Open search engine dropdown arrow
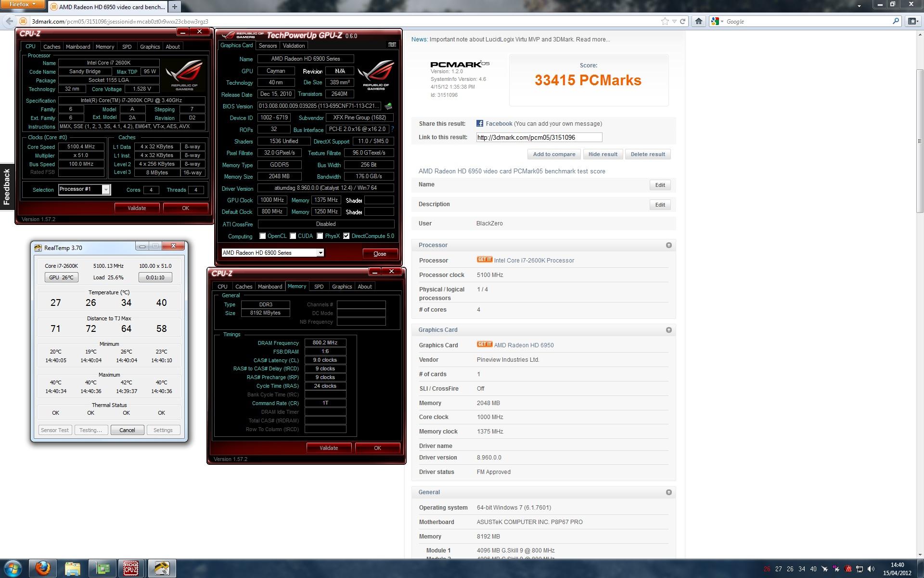This screenshot has height=578, width=924. (722, 22)
